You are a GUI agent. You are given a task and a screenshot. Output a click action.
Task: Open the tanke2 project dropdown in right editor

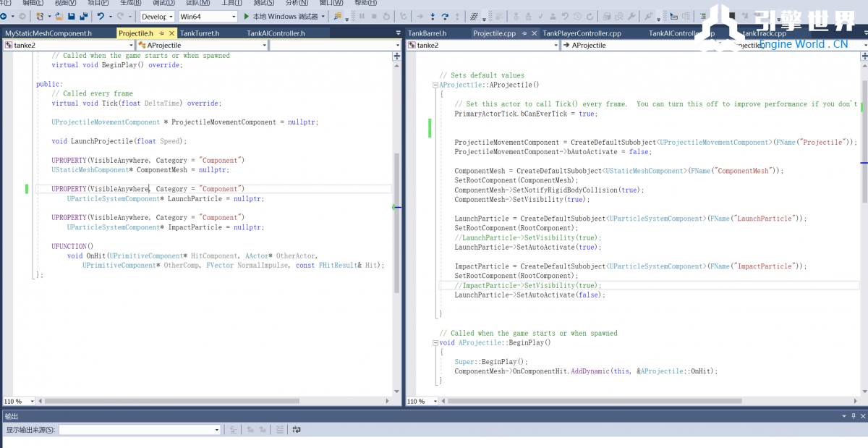(x=556, y=45)
